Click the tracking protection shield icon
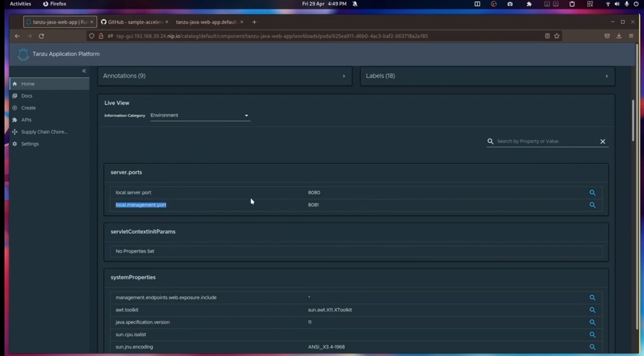Viewport: 644px width, 356px height. (92, 36)
